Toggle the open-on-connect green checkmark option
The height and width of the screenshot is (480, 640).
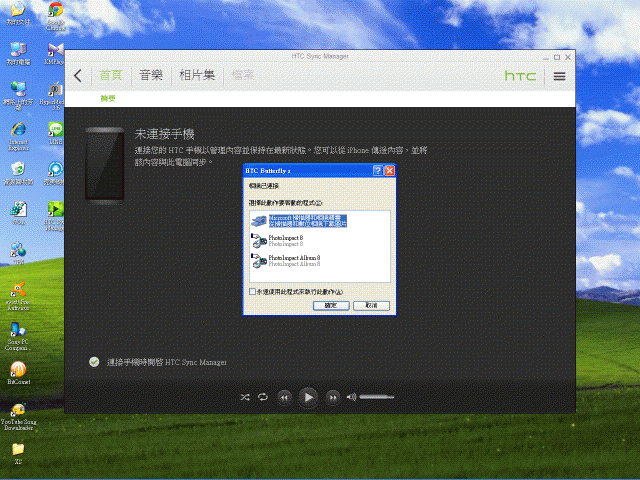[94, 362]
